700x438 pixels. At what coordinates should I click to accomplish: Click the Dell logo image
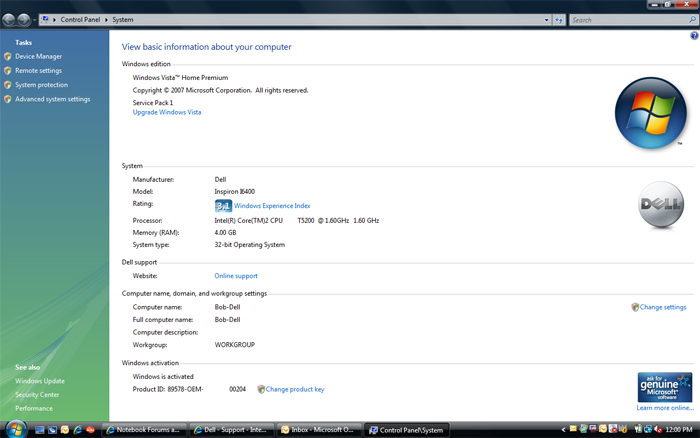coord(661,205)
